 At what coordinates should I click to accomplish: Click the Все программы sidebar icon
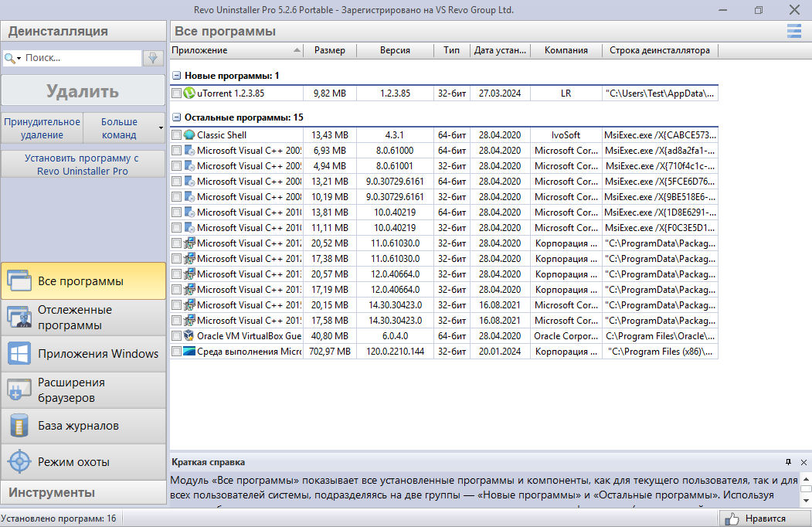pyautogui.click(x=19, y=280)
